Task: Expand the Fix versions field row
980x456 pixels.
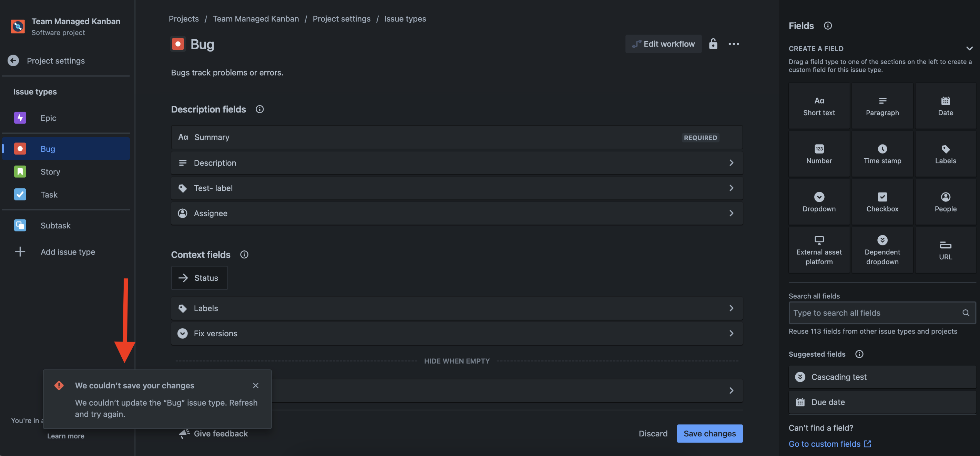Action: (457, 333)
